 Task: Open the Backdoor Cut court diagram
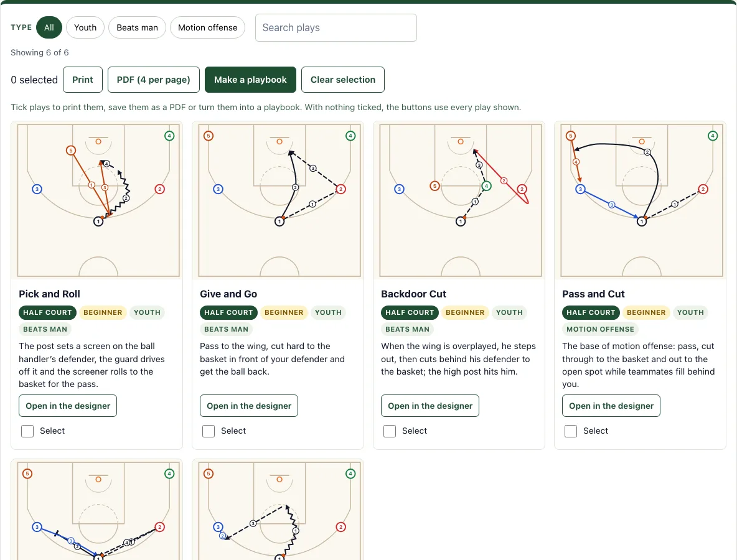461,200
